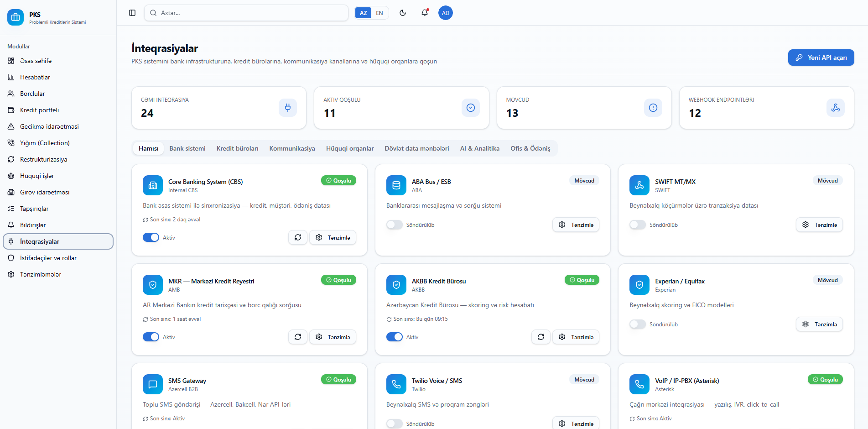This screenshot has width=868, height=429.
Task: Click the VoIP / IP-PBX phone icon
Action: 639,384
